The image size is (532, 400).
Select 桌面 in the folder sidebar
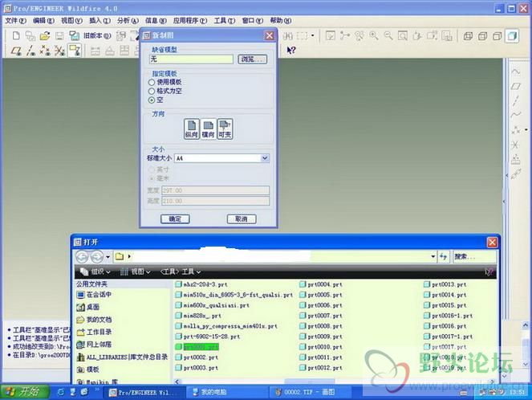pos(88,308)
